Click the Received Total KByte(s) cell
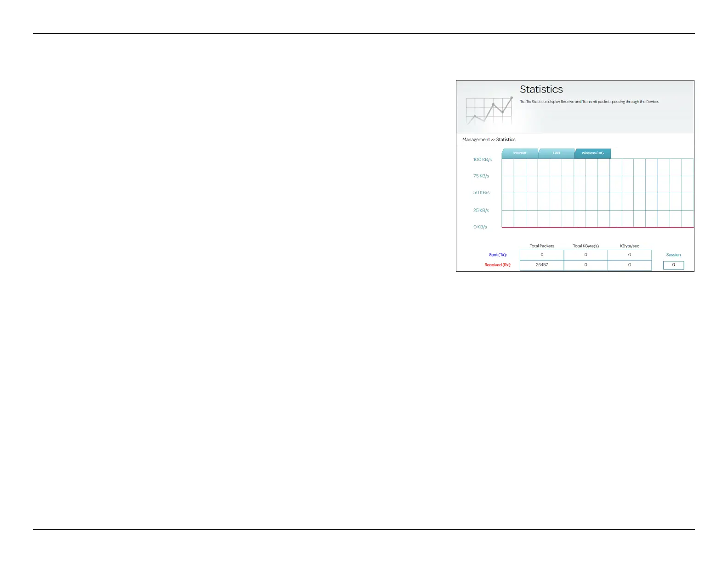 coord(586,265)
